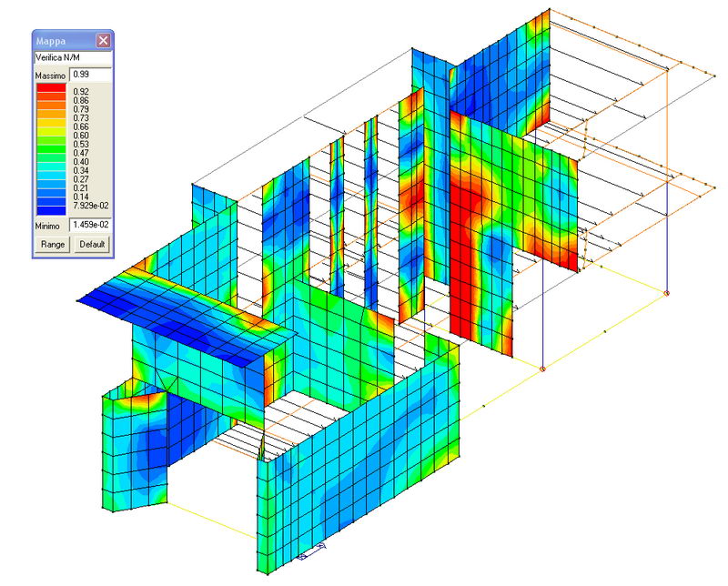This screenshot has width=728, height=586.
Task: Close the Mappa legend window
Action: point(103,41)
